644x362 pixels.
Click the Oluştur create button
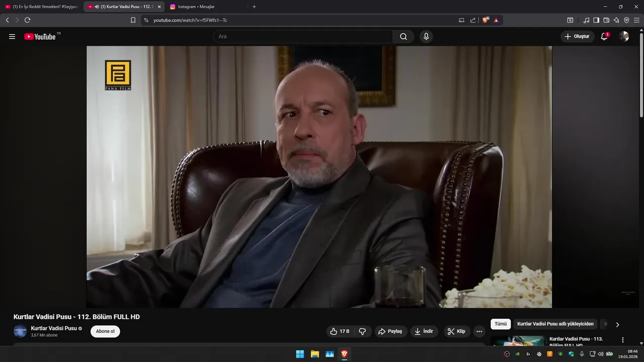tap(578, 36)
